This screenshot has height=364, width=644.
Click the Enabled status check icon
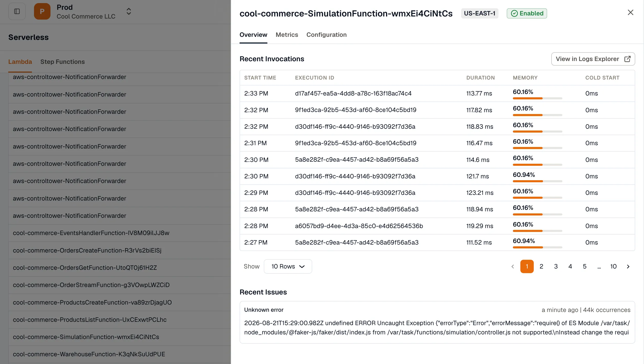514,13
